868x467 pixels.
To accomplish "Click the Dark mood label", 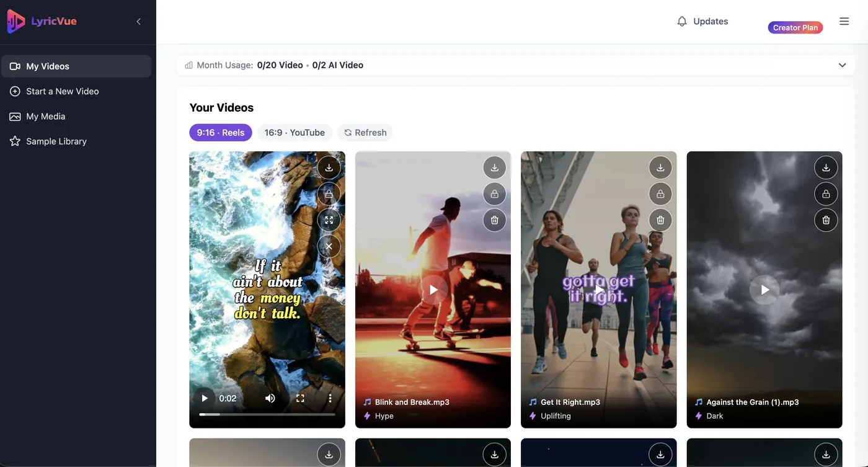I will coord(715,416).
